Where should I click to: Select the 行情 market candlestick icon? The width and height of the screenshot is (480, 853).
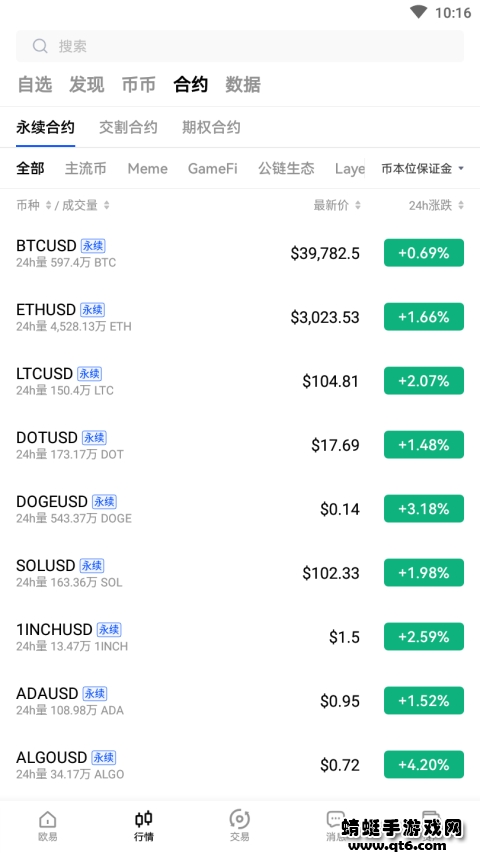tap(144, 819)
